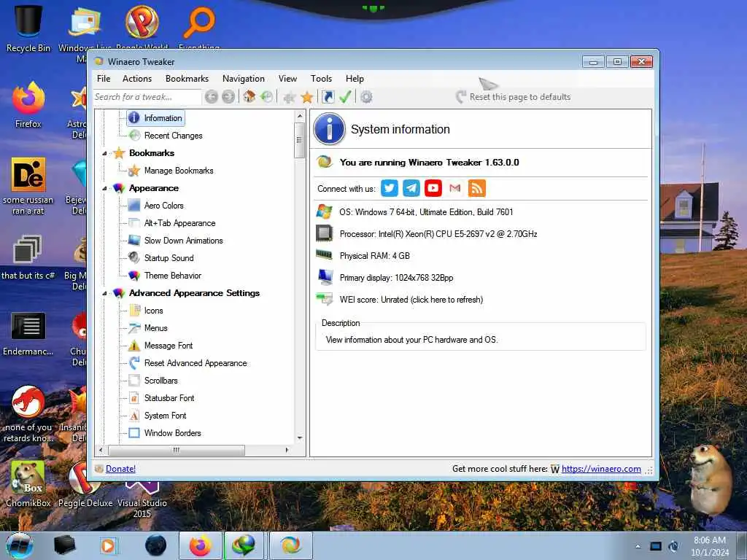The image size is (747, 560).
Task: Open the Bookmarks menu
Action: (x=187, y=79)
